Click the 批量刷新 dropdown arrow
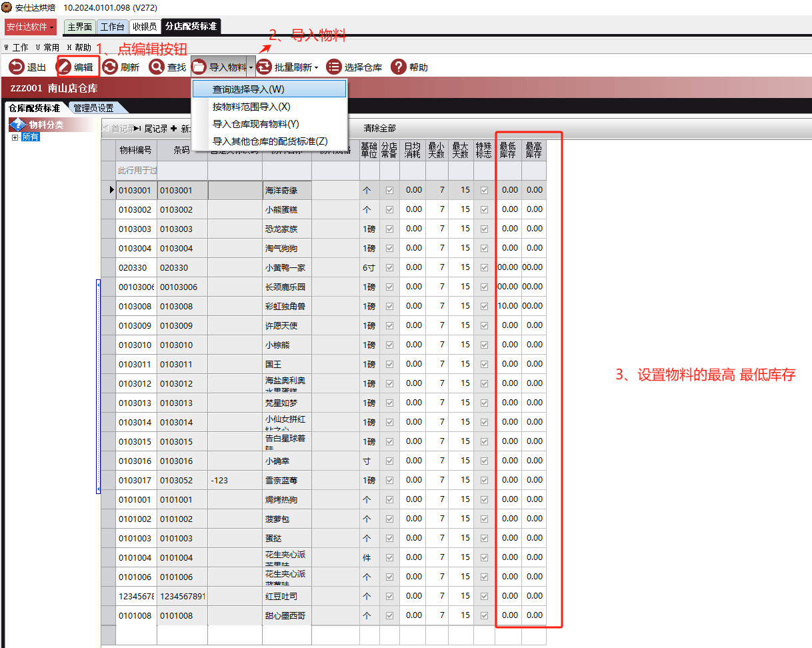This screenshot has width=812, height=648. click(x=316, y=67)
